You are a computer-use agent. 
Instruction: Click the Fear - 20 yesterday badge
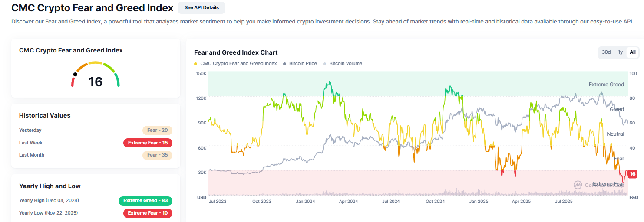(x=157, y=130)
